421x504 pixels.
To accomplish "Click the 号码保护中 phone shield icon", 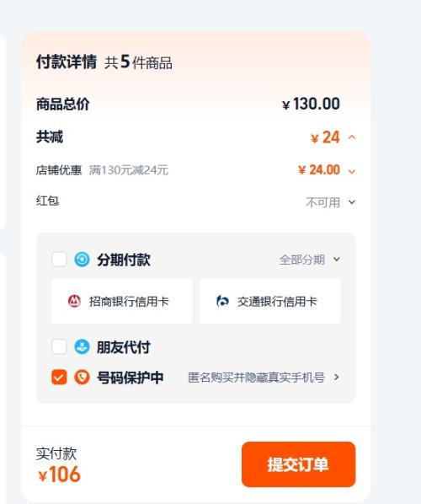I will tap(82, 377).
